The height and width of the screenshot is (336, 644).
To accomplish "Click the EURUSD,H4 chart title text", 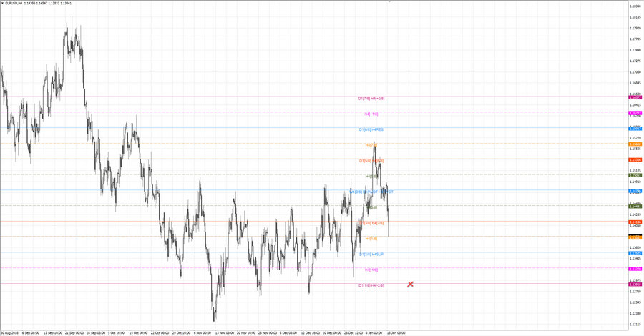I will coord(14,4).
